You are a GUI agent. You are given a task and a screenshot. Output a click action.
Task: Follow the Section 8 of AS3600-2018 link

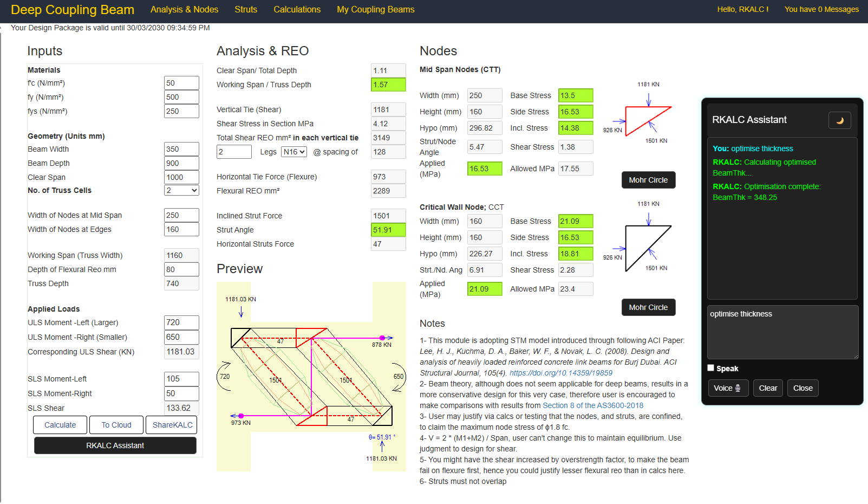click(x=593, y=405)
